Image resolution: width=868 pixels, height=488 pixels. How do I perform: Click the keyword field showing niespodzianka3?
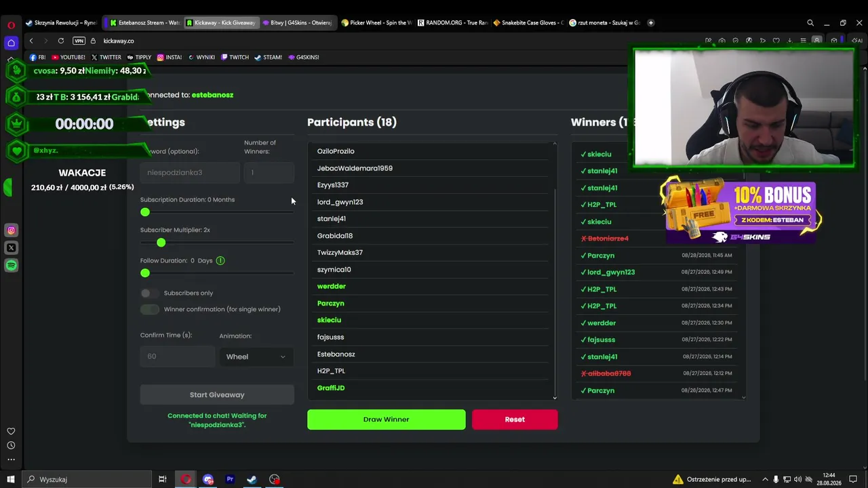pos(190,172)
